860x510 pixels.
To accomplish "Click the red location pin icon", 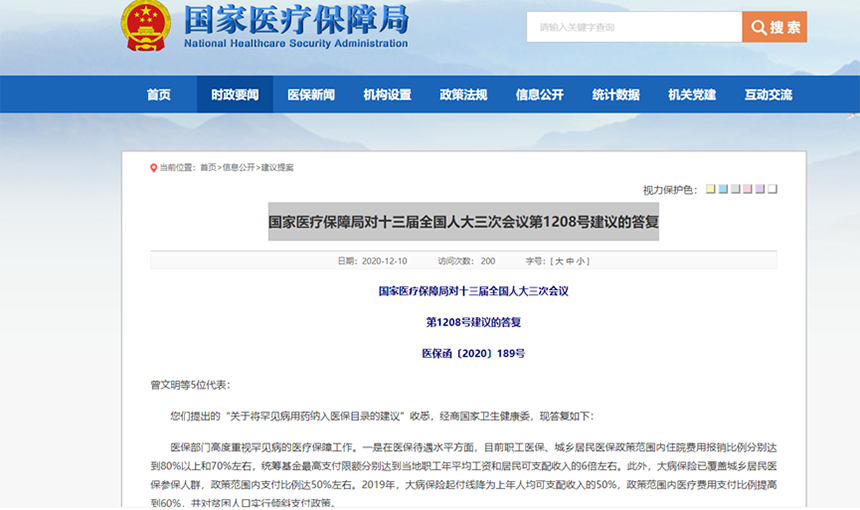I will 154,168.
